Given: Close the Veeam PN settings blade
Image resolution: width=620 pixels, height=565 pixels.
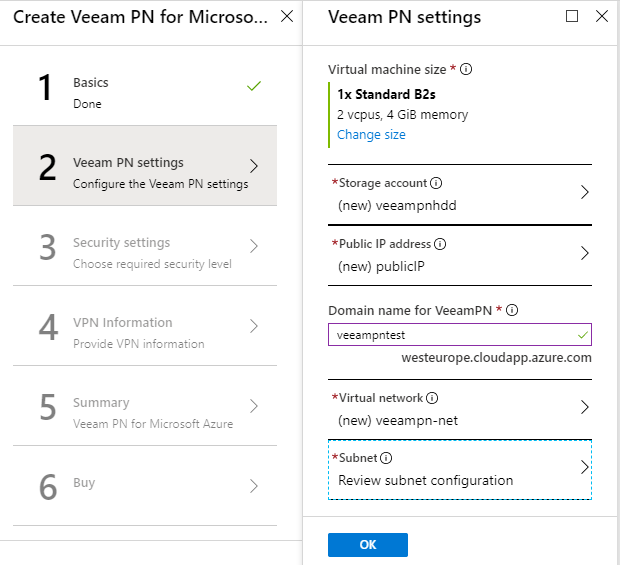Looking at the screenshot, I should 601,16.
